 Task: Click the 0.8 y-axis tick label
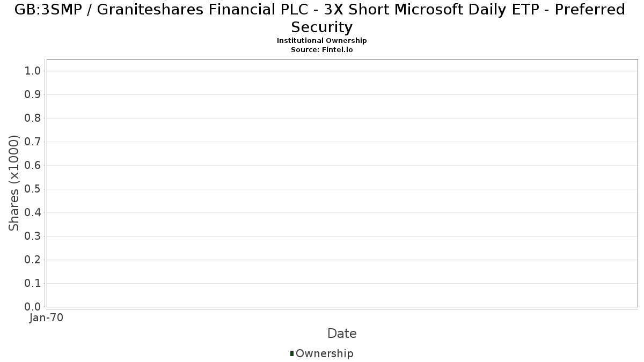click(x=33, y=119)
